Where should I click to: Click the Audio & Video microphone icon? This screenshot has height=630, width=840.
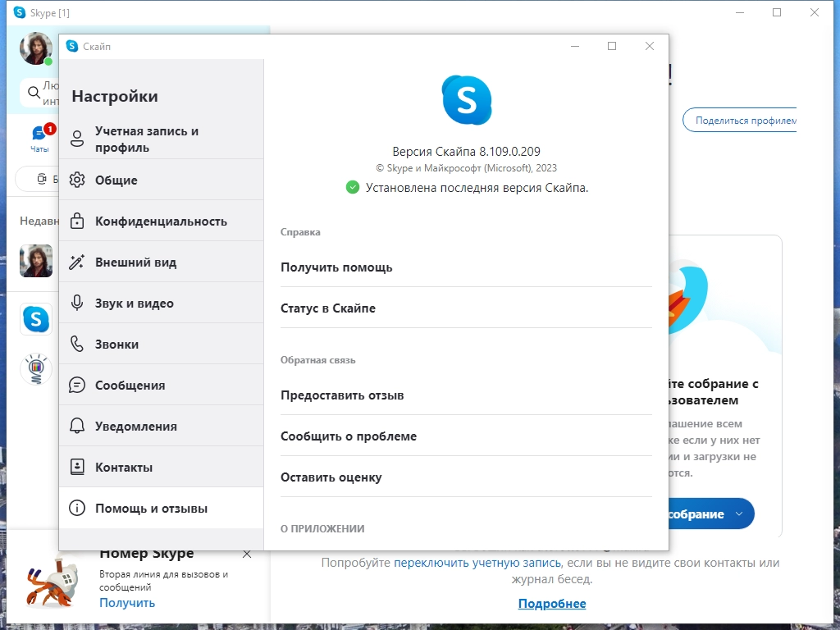[x=77, y=303]
